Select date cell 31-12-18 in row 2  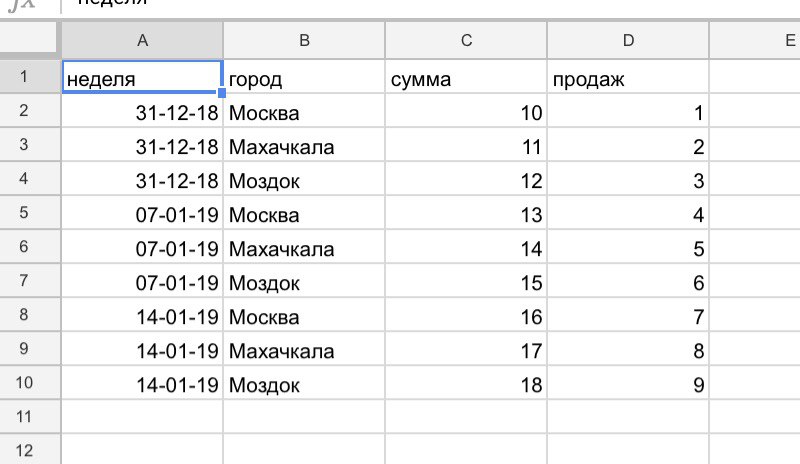point(142,111)
